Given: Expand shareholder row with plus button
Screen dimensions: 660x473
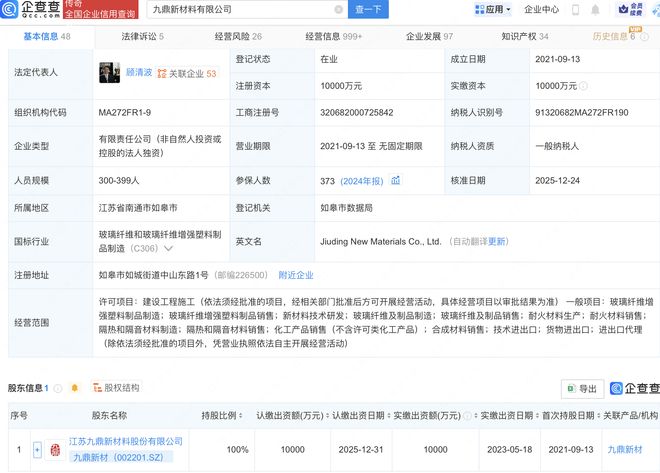Looking at the screenshot, I should click(38, 450).
